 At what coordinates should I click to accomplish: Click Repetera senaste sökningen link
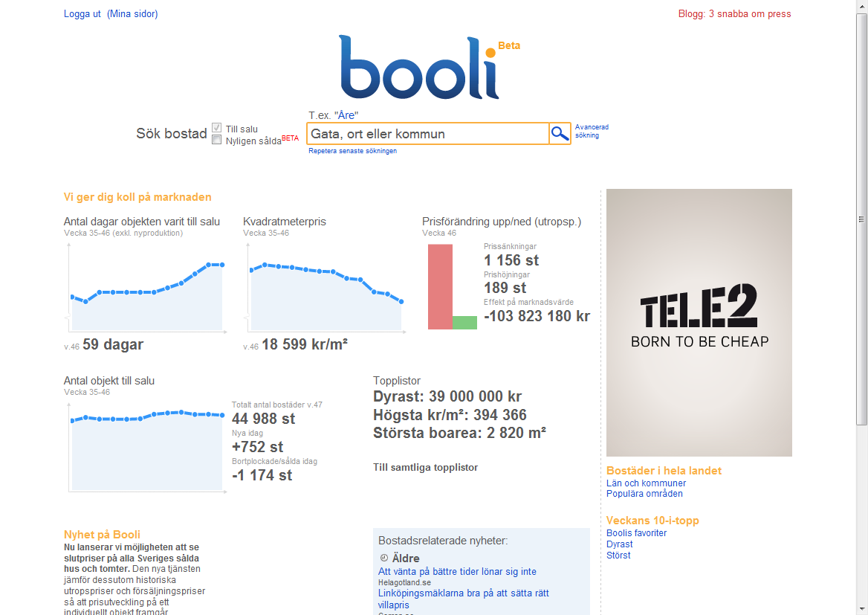coord(352,151)
